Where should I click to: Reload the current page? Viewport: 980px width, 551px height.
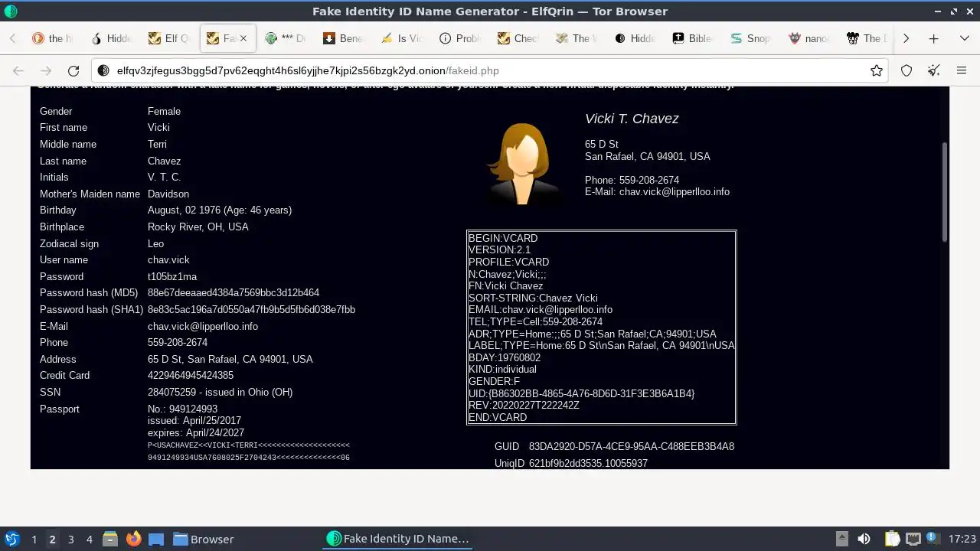(73, 70)
